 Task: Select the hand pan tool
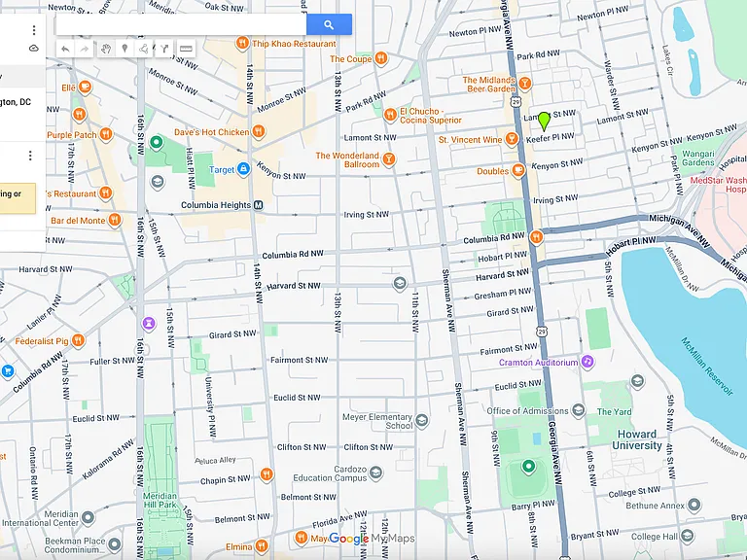tap(106, 49)
